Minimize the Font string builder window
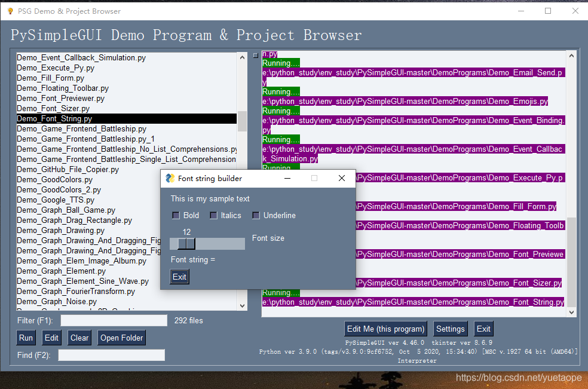Viewport: 588px width, 389px height. [x=287, y=178]
